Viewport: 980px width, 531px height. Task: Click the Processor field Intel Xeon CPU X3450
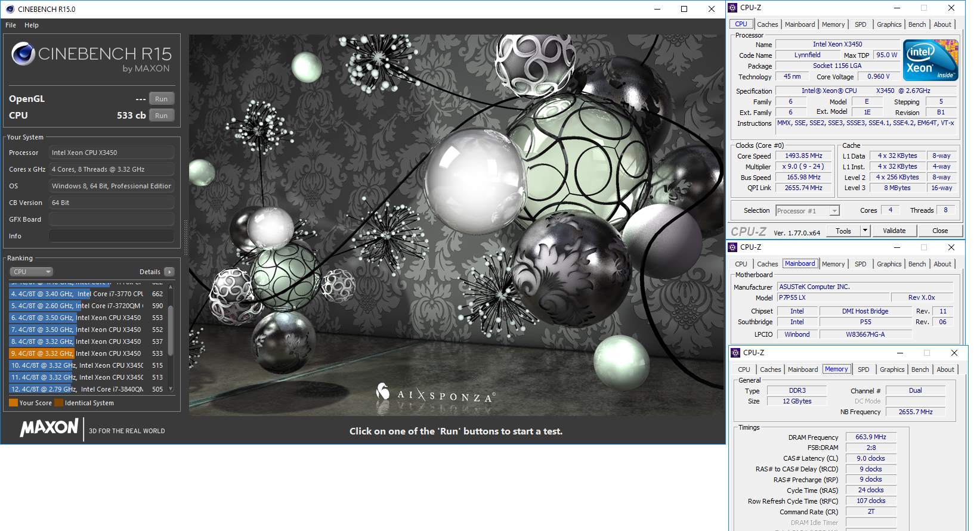point(112,153)
